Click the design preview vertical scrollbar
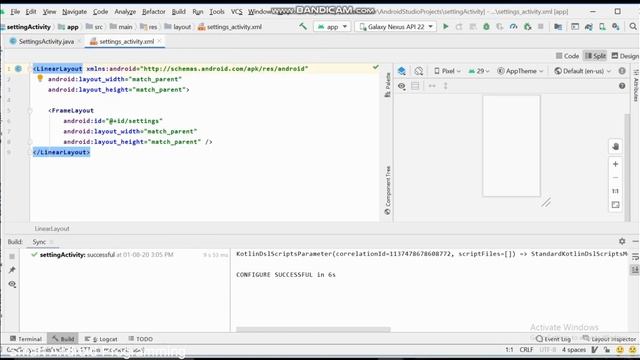640x360 pixels. tap(628, 167)
